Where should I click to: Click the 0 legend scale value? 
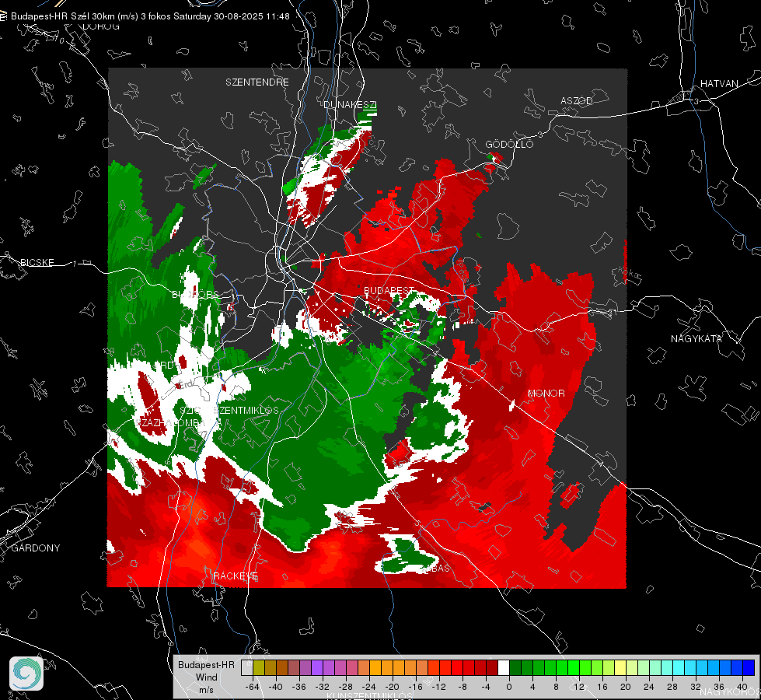tap(509, 687)
